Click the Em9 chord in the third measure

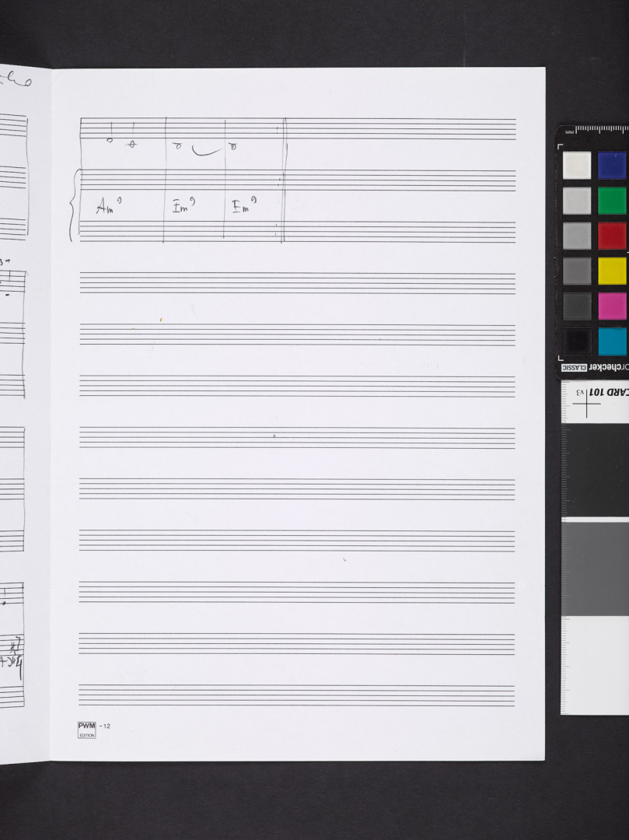coord(244,205)
